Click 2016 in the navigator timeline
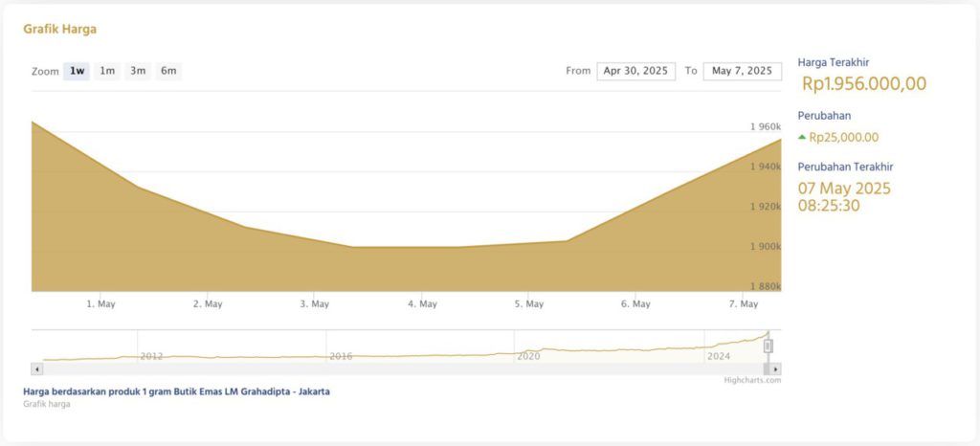Screen dimensions: 980x446 pos(341,356)
